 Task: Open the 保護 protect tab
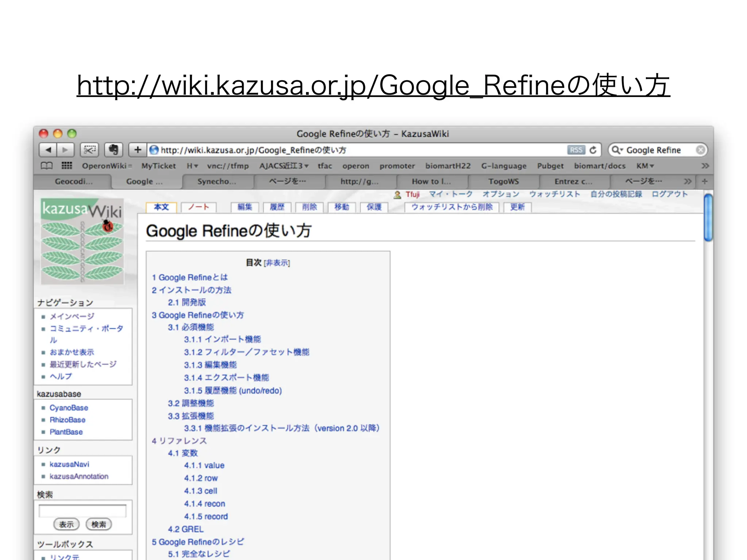374,207
